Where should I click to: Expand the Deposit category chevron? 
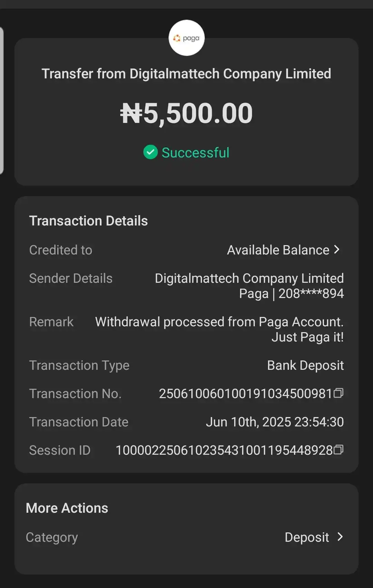pyautogui.click(x=340, y=537)
